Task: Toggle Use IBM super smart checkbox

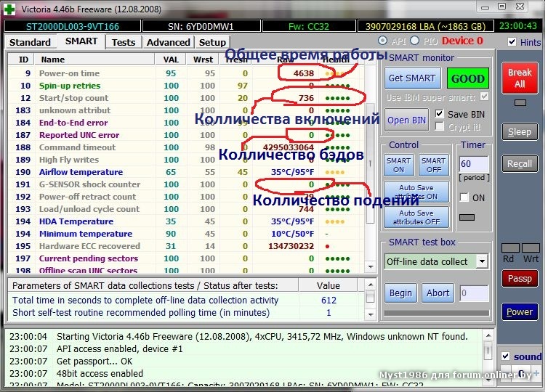Action: click(484, 97)
